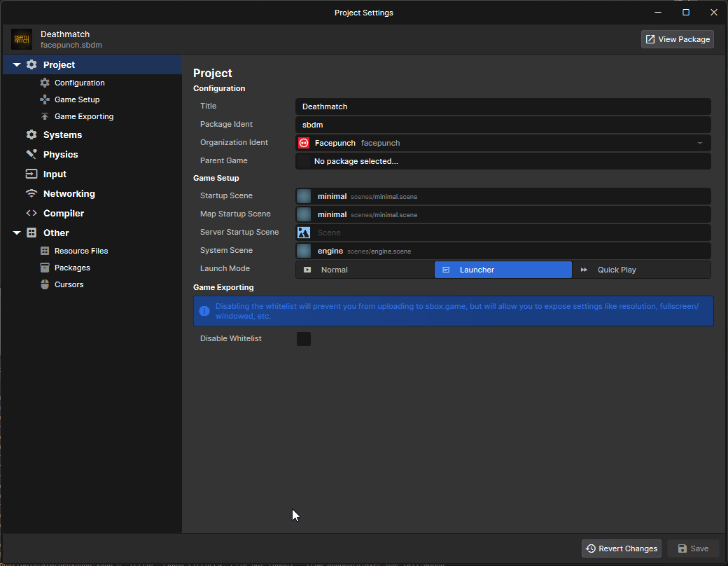Click the View Package button

677,39
